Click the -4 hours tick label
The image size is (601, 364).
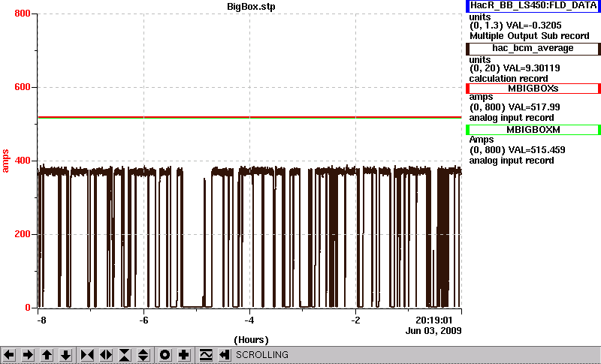point(249,320)
